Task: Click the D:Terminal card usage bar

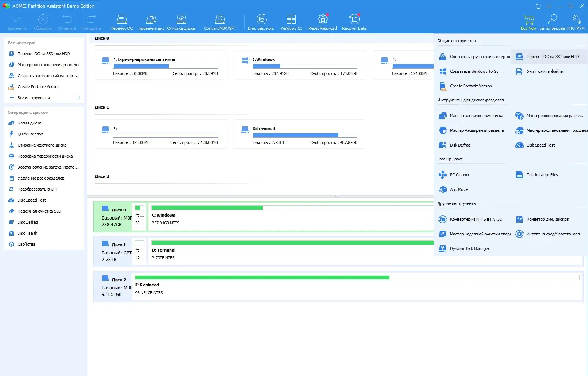Action: pyautogui.click(x=305, y=135)
